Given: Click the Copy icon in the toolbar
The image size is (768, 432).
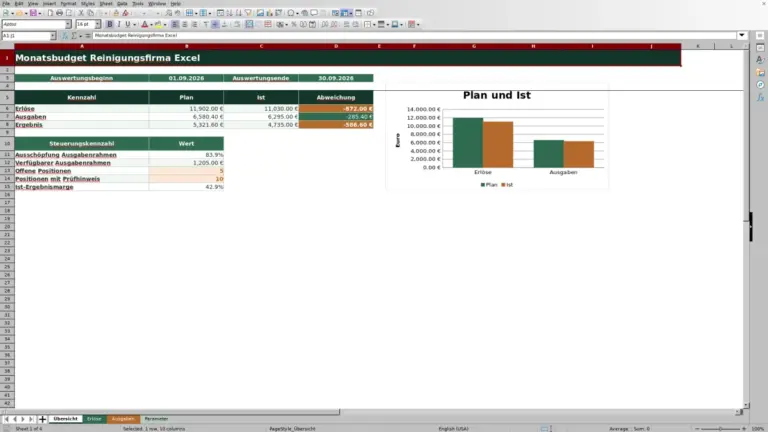Looking at the screenshot, I should point(90,13).
